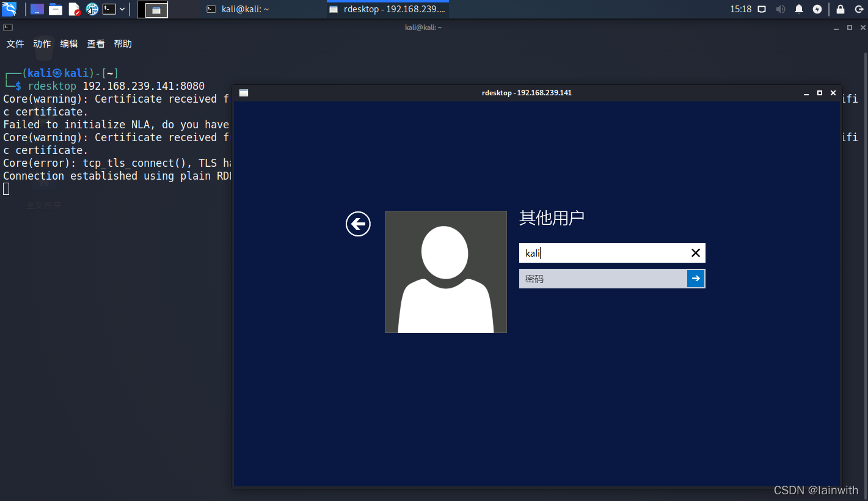Screen dimensions: 868x501
Task: Open the 帮助 terminal menu
Action: pyautogui.click(x=123, y=44)
